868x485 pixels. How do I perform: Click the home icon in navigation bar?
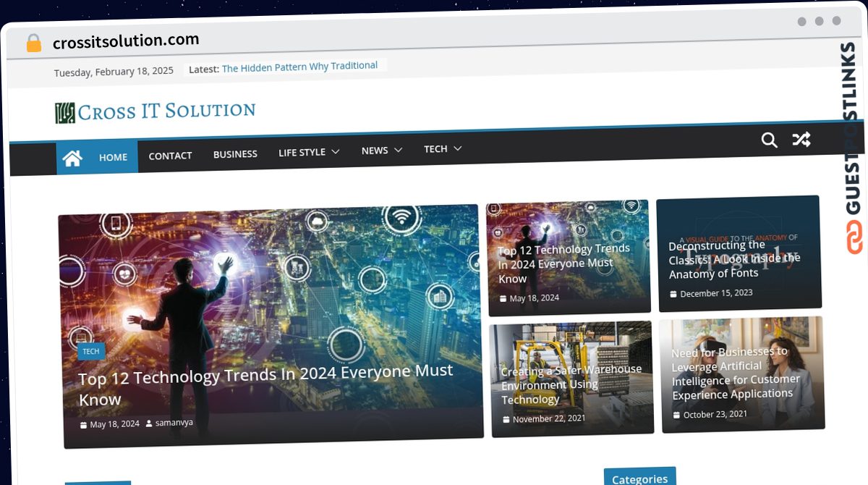point(72,158)
